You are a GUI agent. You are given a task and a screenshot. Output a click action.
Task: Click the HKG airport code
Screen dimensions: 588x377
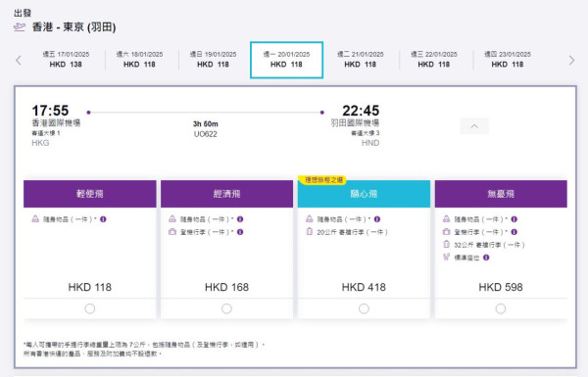tap(40, 143)
